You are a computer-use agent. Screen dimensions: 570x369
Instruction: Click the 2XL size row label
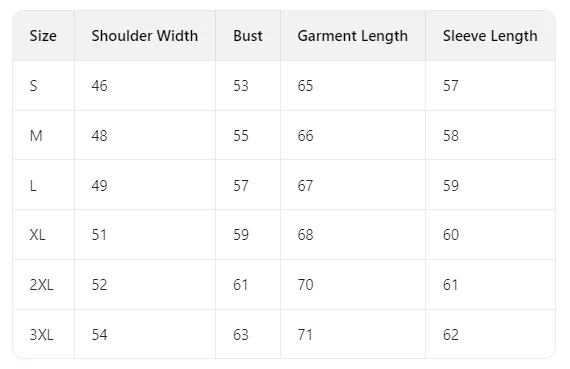pos(41,285)
